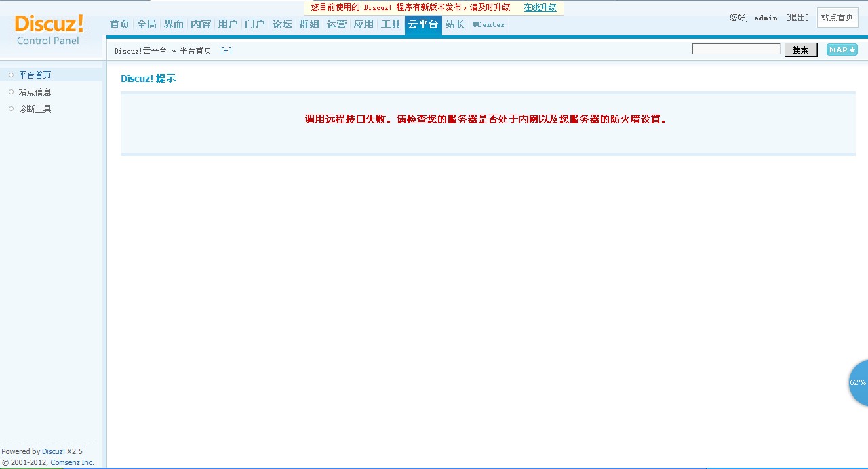The width and height of the screenshot is (868, 469).
Task: Click the blue 62% floating circle
Action: (x=859, y=383)
